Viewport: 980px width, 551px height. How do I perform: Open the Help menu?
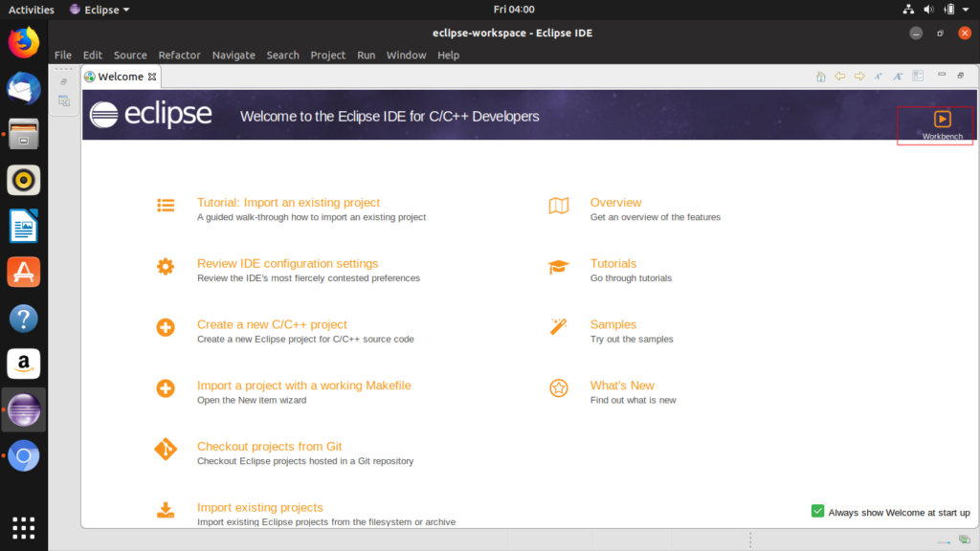(448, 55)
